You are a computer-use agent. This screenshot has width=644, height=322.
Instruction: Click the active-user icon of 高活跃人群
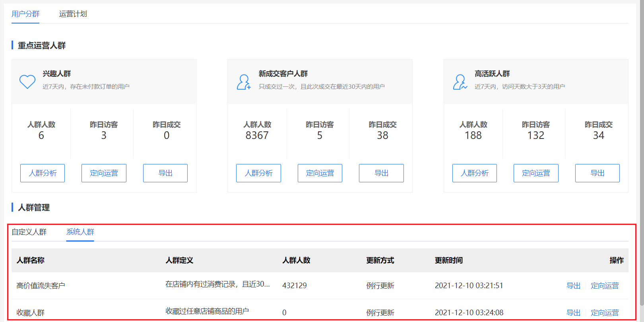pos(460,82)
